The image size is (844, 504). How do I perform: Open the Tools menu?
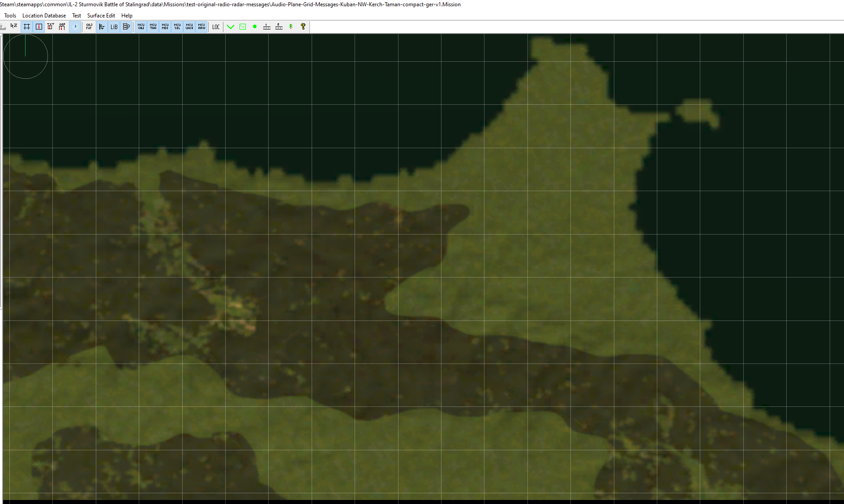click(10, 16)
